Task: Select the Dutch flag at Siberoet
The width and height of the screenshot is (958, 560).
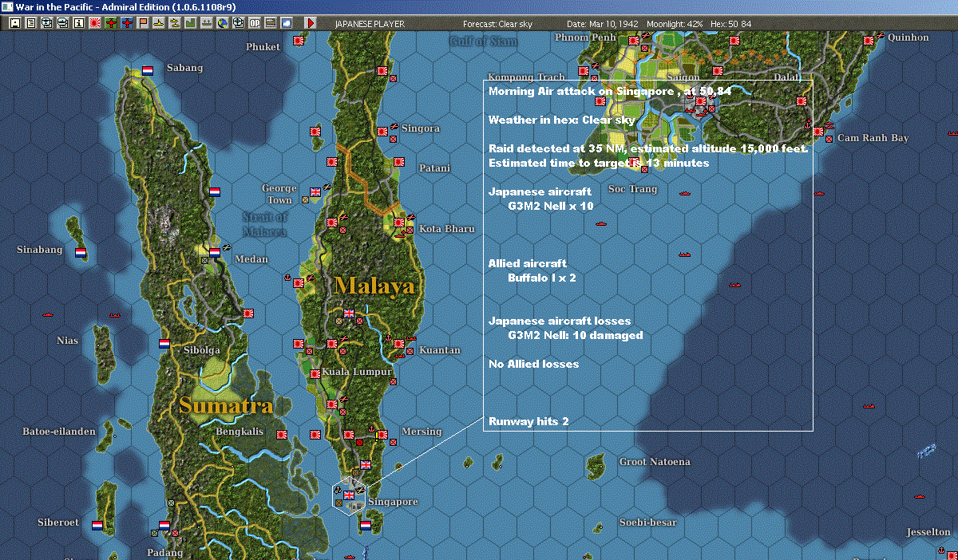Action: point(97,526)
